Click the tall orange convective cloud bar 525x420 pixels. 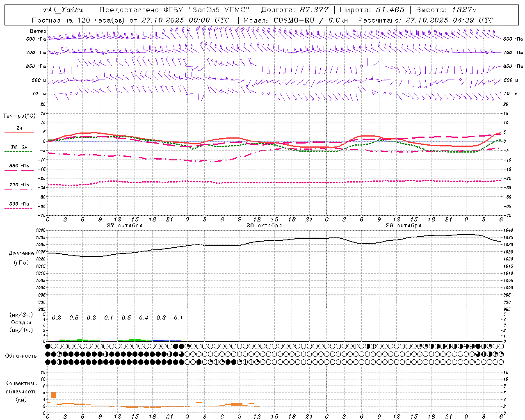53,395
